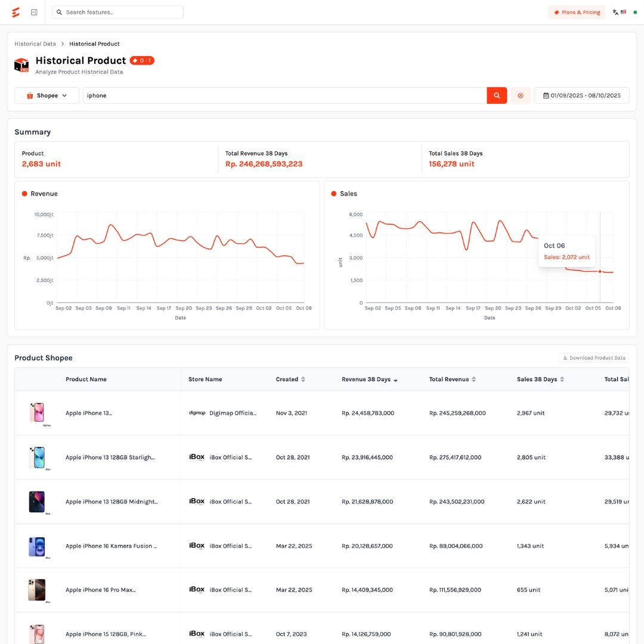This screenshot has width=644, height=644.
Task: Download Product Data
Action: (594, 358)
